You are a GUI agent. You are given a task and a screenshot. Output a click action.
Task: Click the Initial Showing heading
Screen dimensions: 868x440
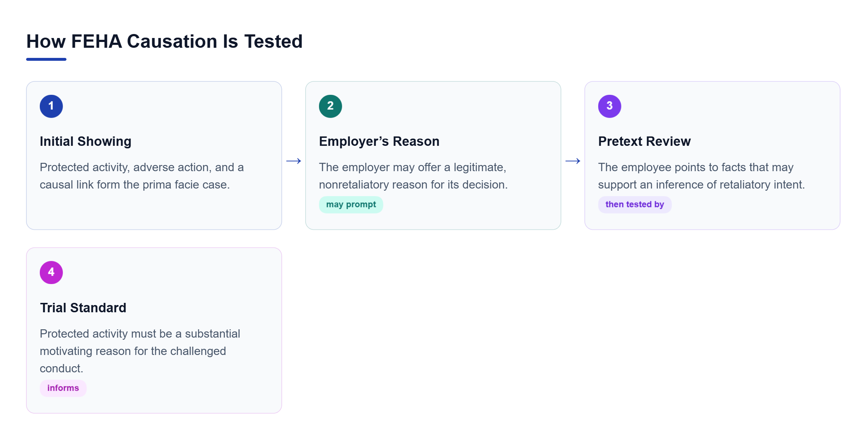pos(86,141)
